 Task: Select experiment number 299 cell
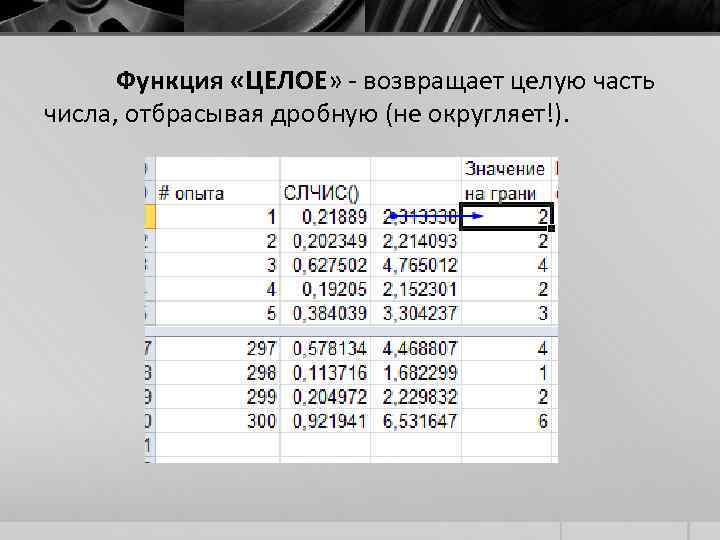point(217,397)
